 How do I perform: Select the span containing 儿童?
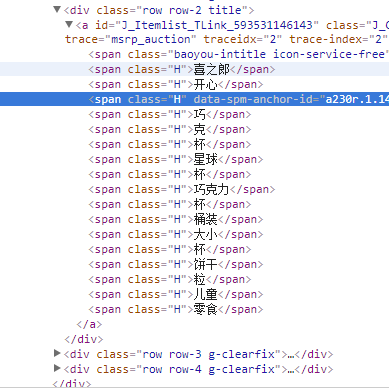point(176,294)
